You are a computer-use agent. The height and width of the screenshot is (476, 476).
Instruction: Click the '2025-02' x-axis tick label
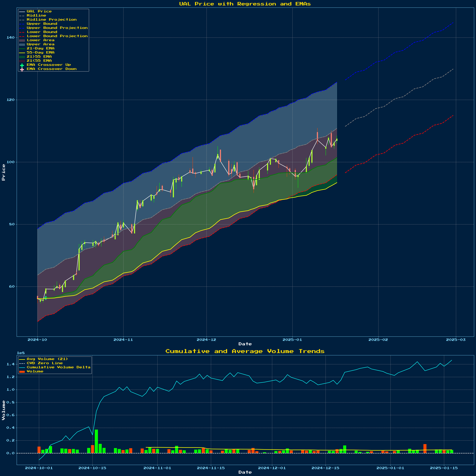[378, 340]
